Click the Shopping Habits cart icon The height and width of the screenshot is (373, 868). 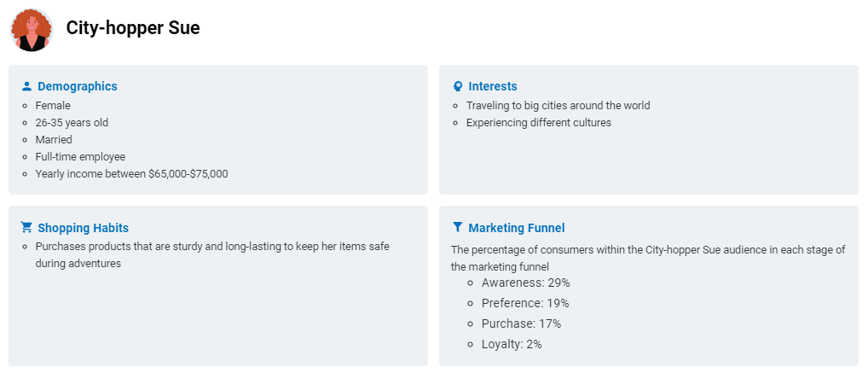click(x=26, y=227)
